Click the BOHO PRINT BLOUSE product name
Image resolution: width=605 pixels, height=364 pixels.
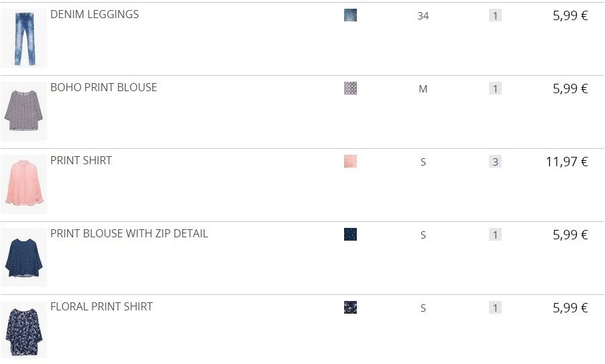[104, 88]
